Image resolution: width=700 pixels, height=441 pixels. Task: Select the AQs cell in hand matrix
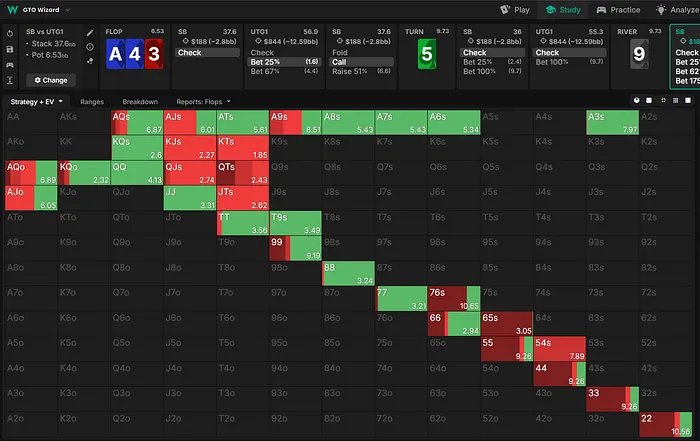pos(136,122)
